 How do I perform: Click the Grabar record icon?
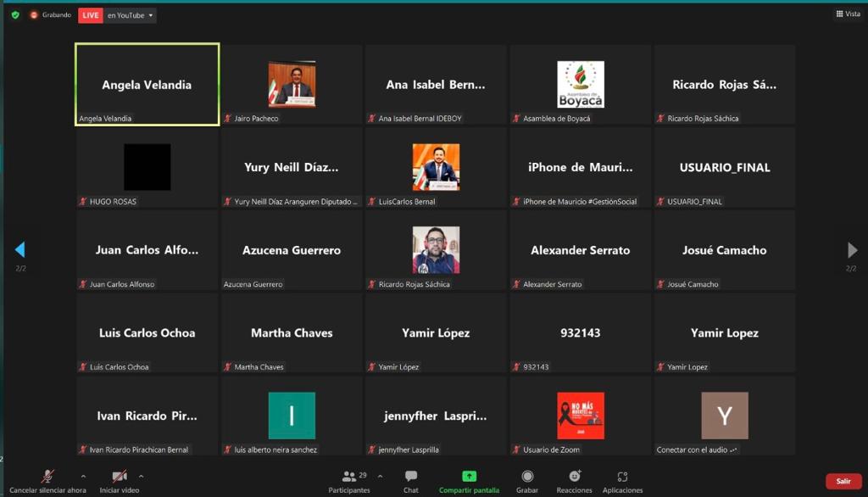pos(527,477)
